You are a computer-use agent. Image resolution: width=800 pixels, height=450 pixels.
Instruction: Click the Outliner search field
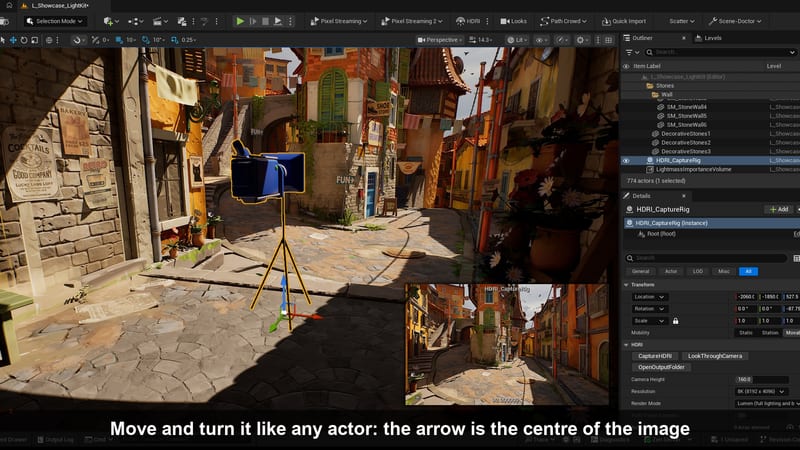point(720,52)
